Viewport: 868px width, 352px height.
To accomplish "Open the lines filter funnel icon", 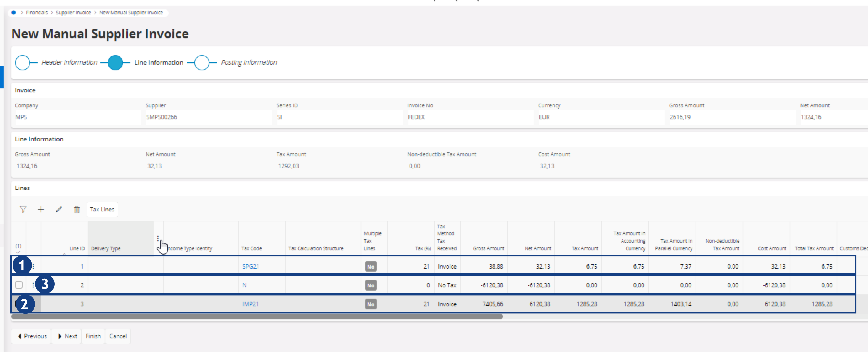I will point(23,209).
